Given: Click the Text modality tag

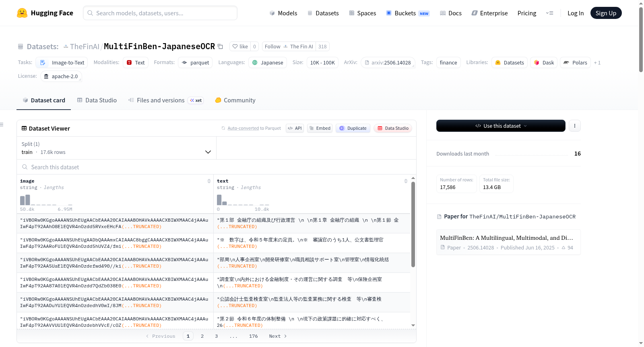Looking at the screenshot, I should point(136,62).
